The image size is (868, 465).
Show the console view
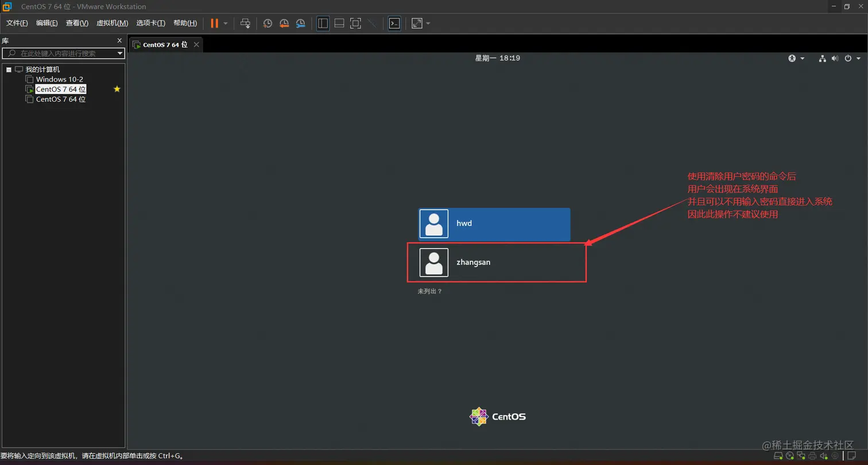click(394, 23)
